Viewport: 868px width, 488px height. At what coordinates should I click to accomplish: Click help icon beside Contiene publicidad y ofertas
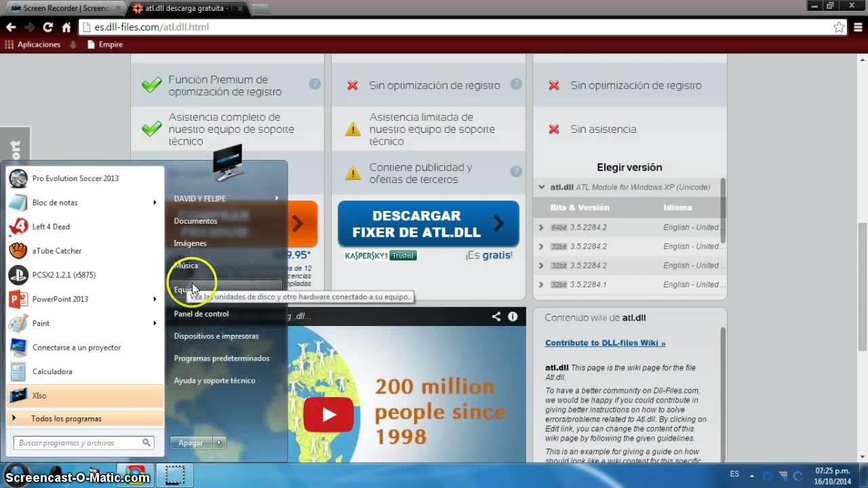tap(516, 171)
